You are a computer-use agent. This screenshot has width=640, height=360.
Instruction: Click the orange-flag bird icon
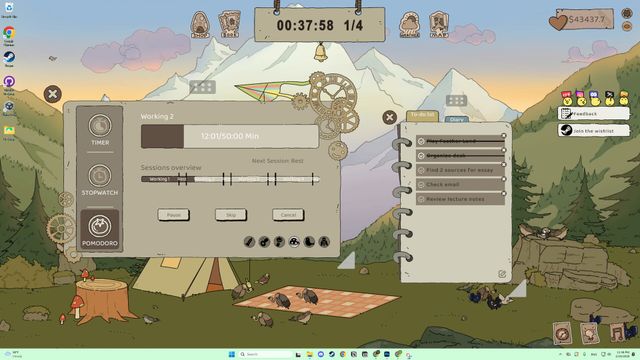[x=624, y=98]
